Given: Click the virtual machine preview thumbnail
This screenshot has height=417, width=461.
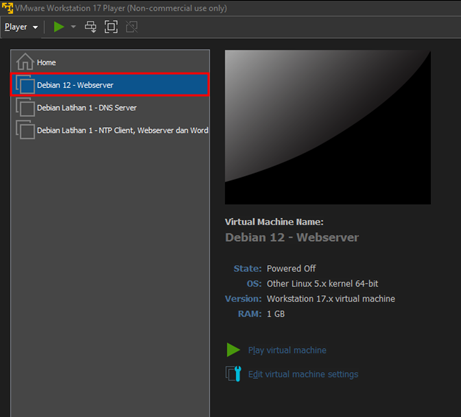Looking at the screenshot, I should coord(328,127).
